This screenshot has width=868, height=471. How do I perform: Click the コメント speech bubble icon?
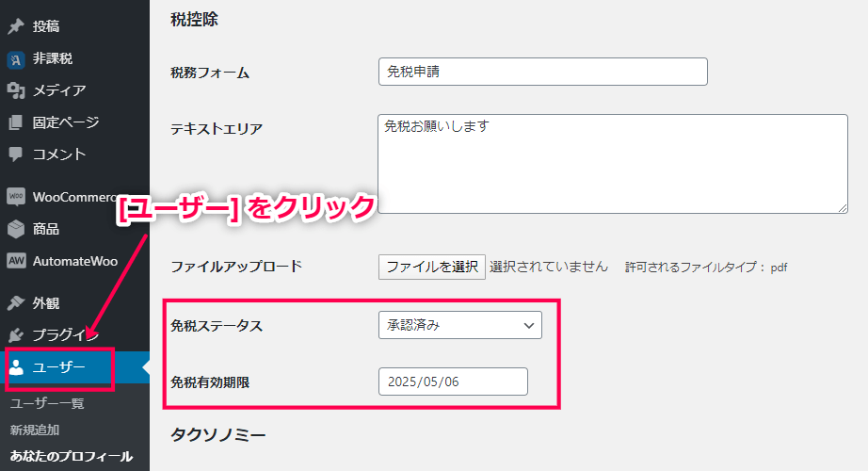(x=16, y=154)
